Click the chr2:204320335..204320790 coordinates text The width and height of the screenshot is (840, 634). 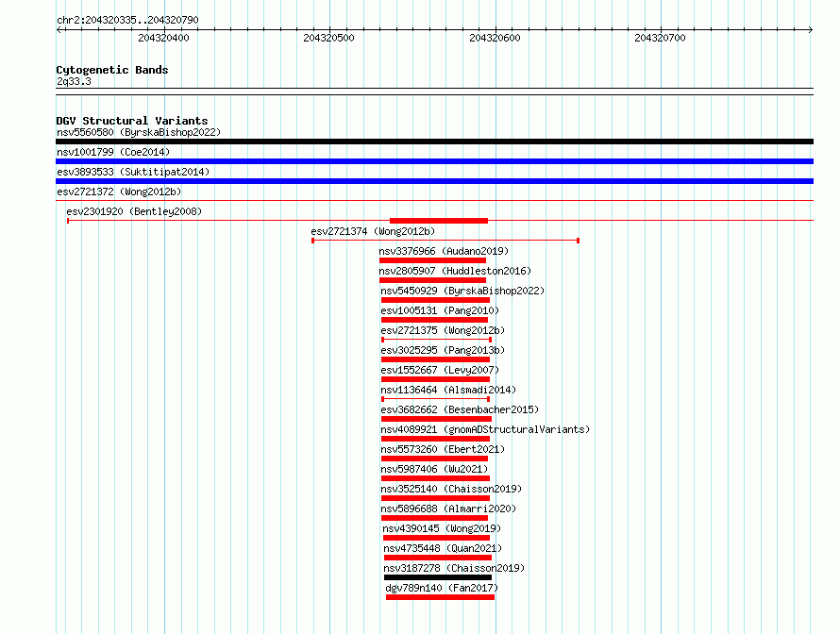point(127,20)
